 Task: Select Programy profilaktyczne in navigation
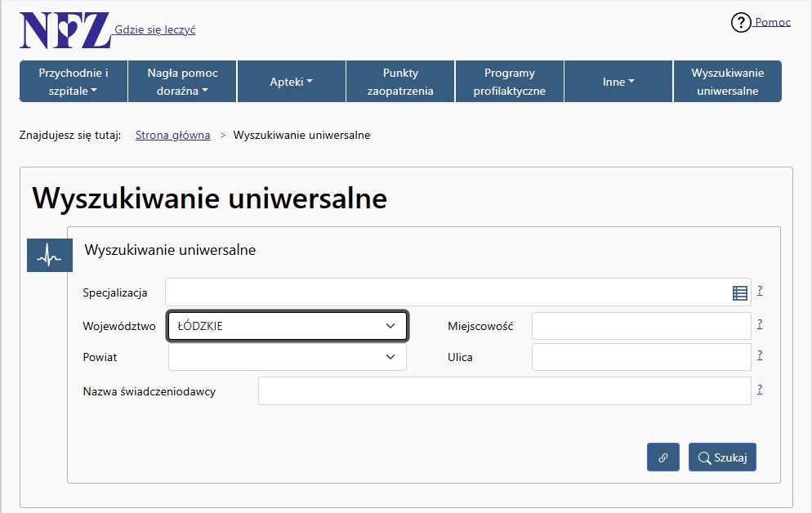[x=509, y=82]
